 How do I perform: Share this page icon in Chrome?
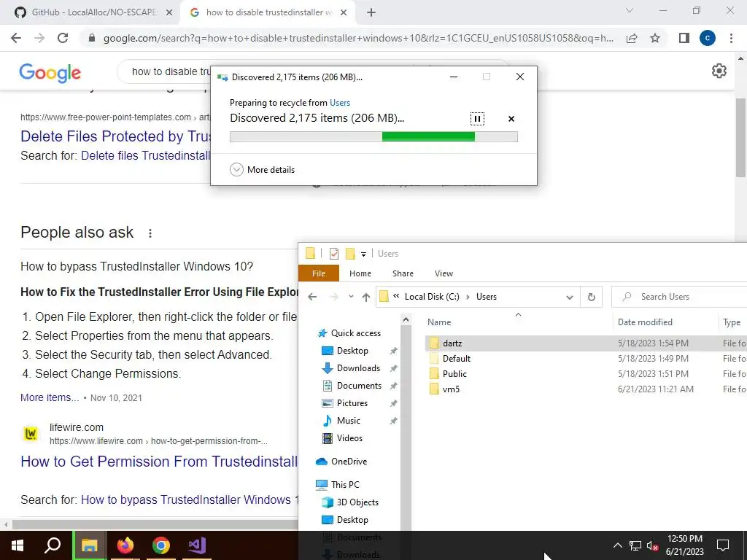click(x=632, y=38)
